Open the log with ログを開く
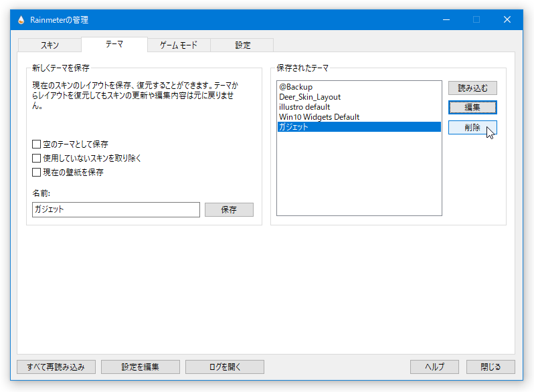534x392 pixels. pyautogui.click(x=225, y=367)
